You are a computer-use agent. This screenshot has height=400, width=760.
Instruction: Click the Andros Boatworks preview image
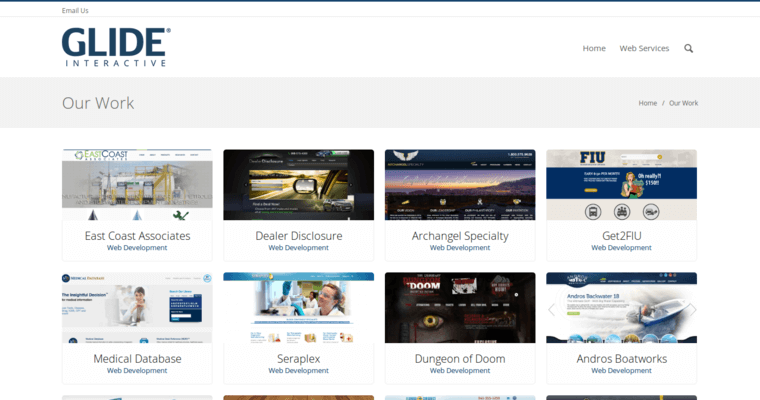click(621, 308)
